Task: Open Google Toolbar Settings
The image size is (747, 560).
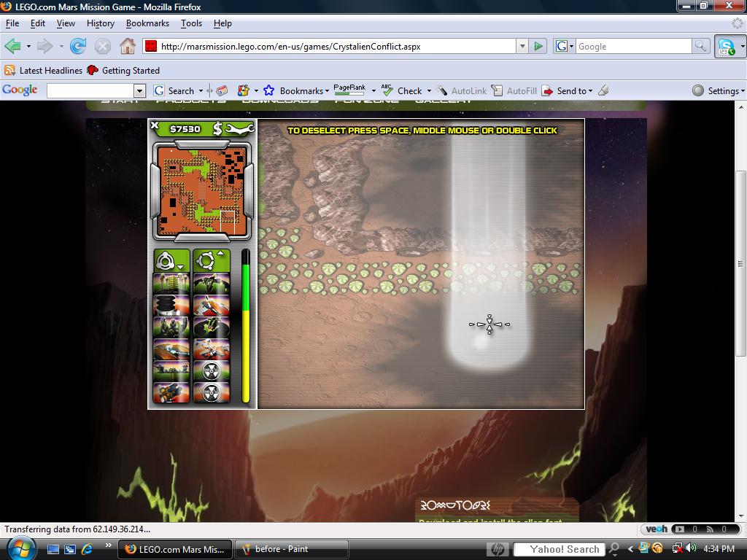Action: (x=719, y=90)
